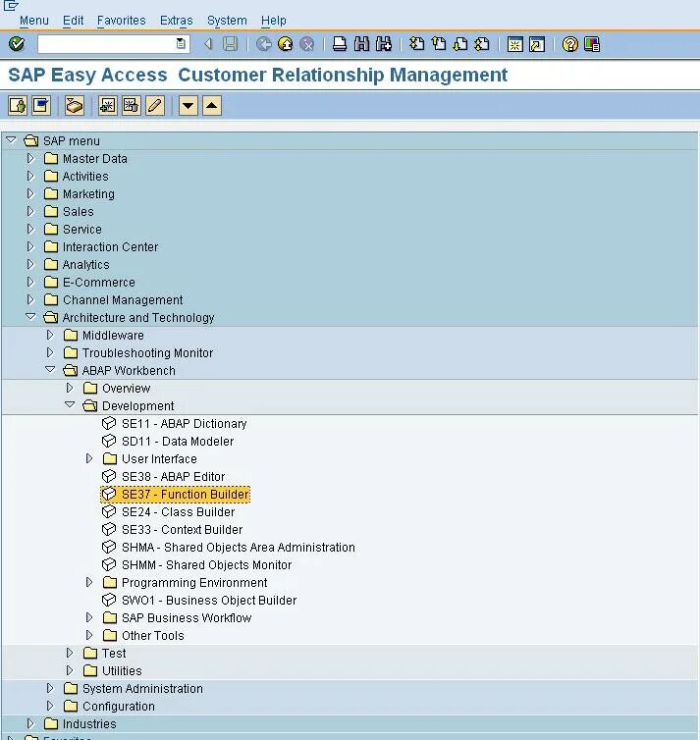Click the User Menu icon
Viewport: 700px width, 740px height.
pyautogui.click(x=18, y=106)
